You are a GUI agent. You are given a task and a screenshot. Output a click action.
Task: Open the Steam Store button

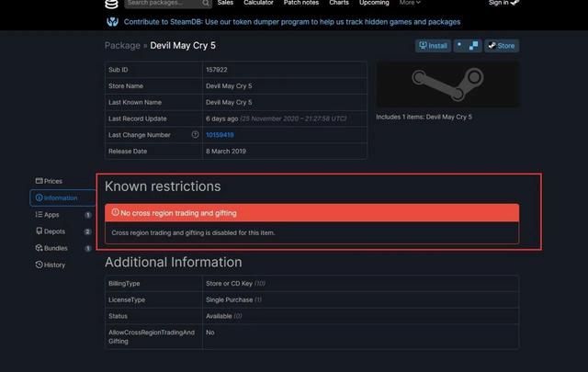coord(502,46)
